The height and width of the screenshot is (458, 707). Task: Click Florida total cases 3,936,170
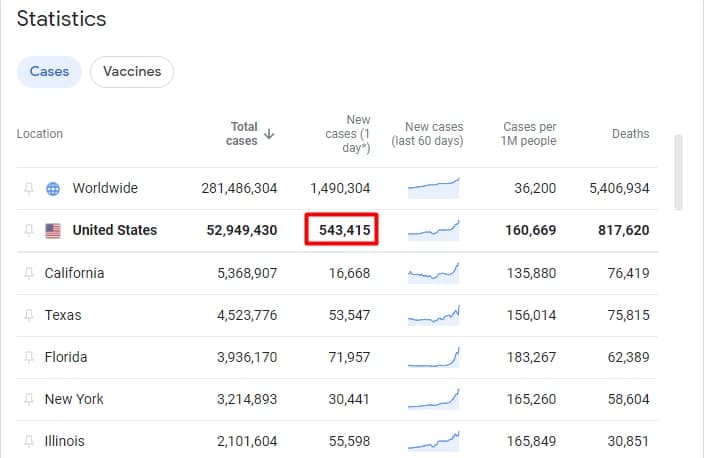(x=247, y=357)
